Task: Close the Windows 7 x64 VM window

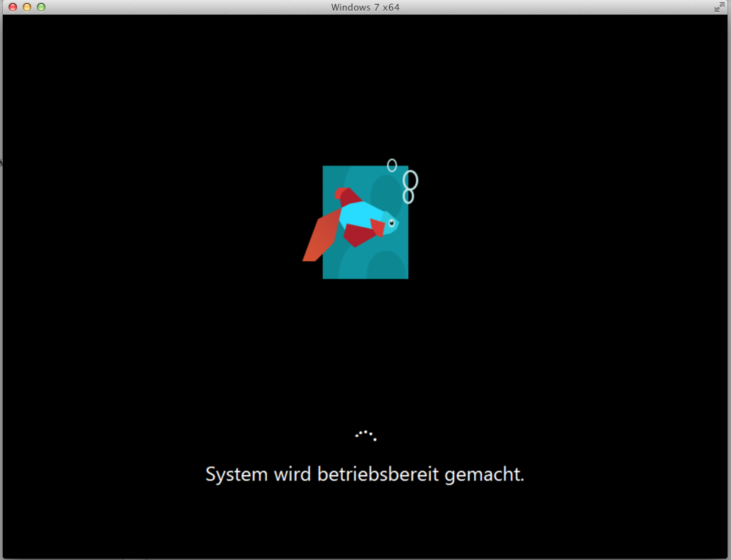Action: pos(13,7)
